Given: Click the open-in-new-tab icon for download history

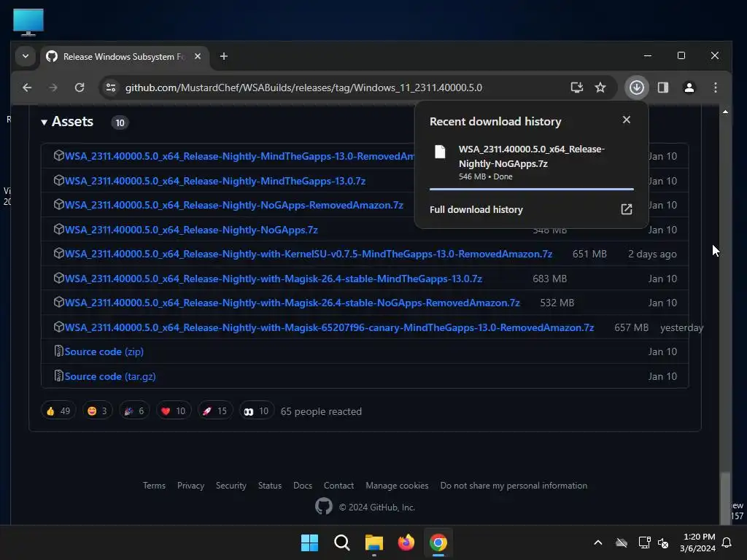Looking at the screenshot, I should [626, 209].
